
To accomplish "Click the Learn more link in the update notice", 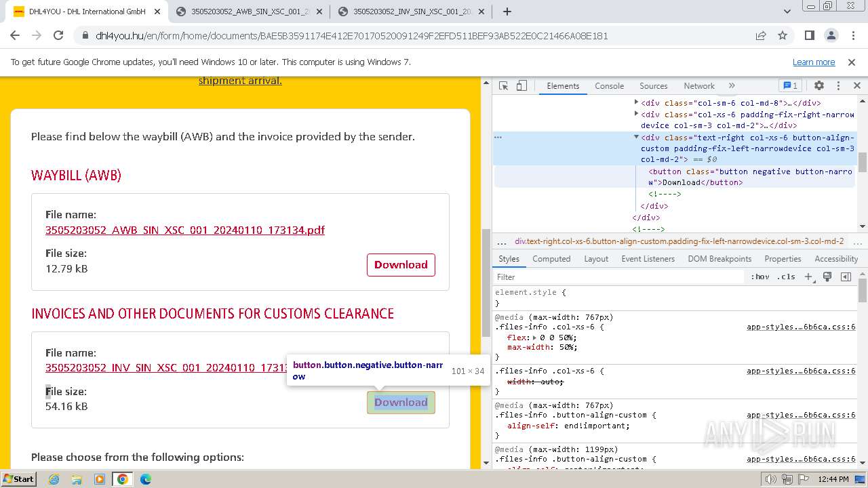I will [x=814, y=62].
